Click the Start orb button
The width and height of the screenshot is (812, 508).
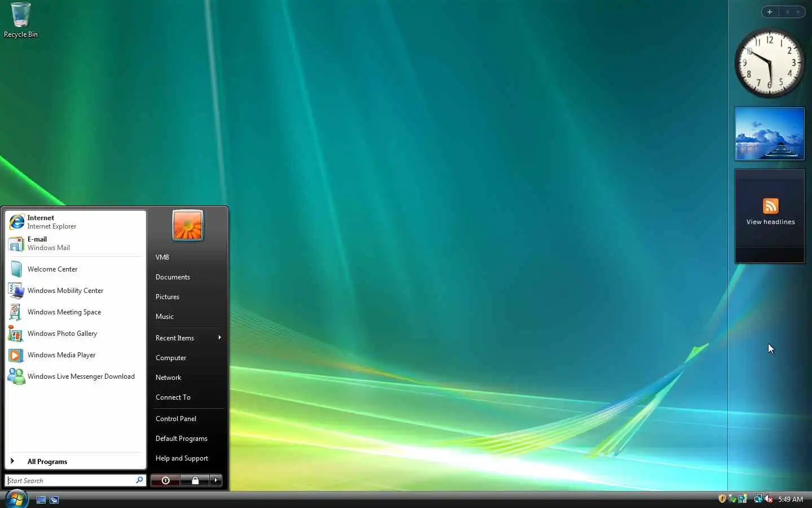pyautogui.click(x=17, y=499)
